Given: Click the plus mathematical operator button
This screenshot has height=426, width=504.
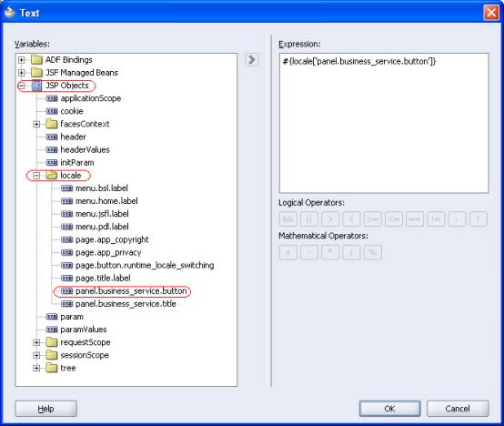Looking at the screenshot, I should click(287, 252).
